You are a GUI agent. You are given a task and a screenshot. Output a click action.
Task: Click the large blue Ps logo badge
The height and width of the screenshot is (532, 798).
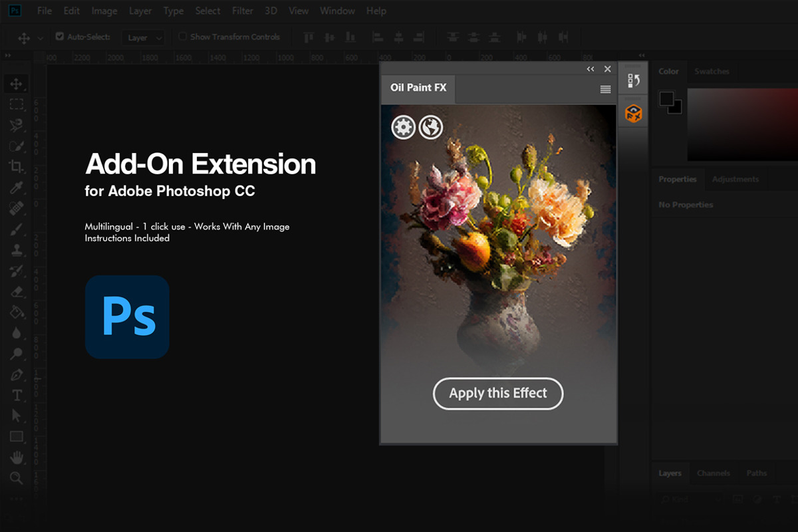coord(127,317)
